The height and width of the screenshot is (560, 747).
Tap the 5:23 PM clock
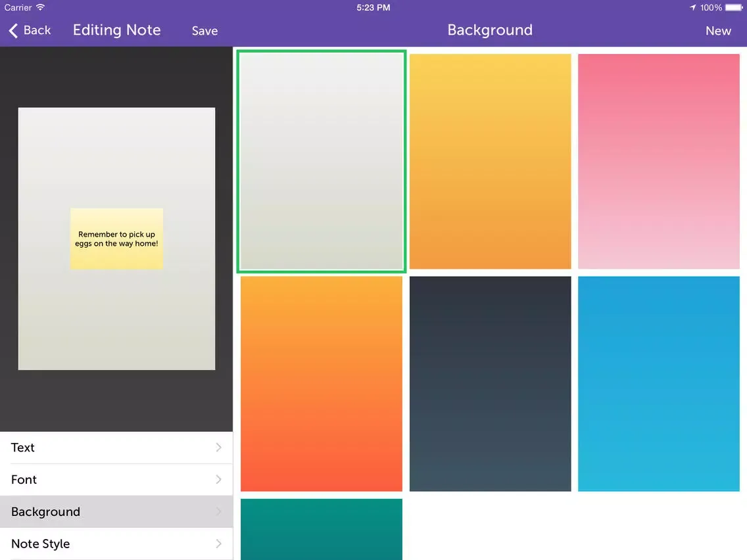click(373, 8)
